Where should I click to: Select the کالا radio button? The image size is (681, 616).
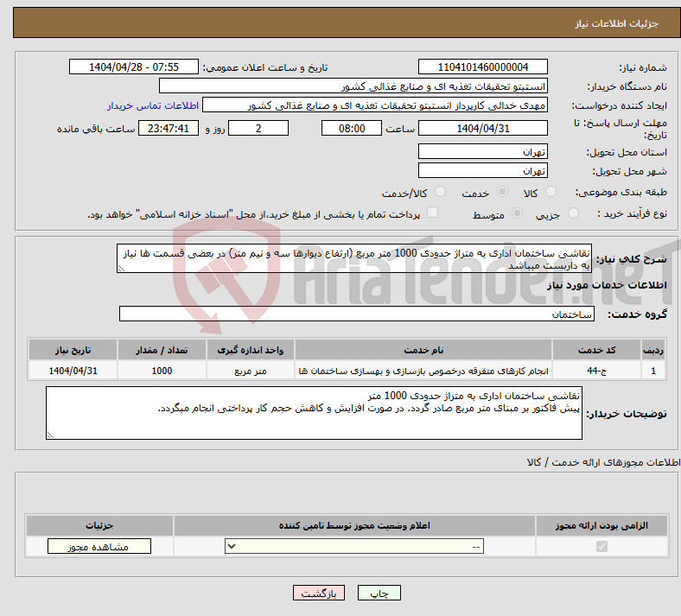(x=551, y=192)
